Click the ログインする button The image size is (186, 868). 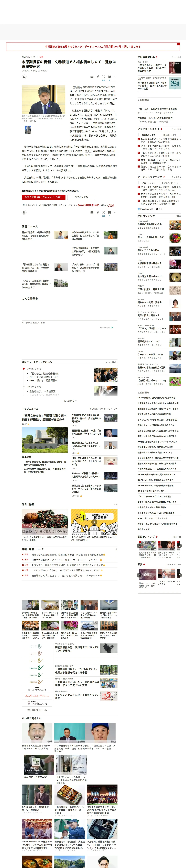click(81, 197)
